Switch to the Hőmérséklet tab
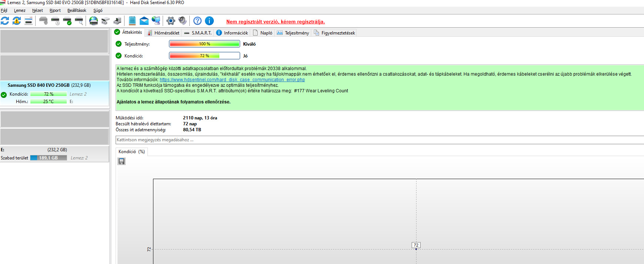The height and width of the screenshot is (264, 644). coord(163,33)
